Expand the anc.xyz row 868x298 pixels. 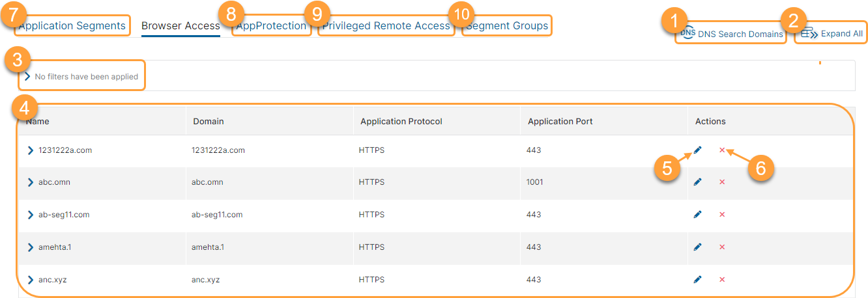30,280
